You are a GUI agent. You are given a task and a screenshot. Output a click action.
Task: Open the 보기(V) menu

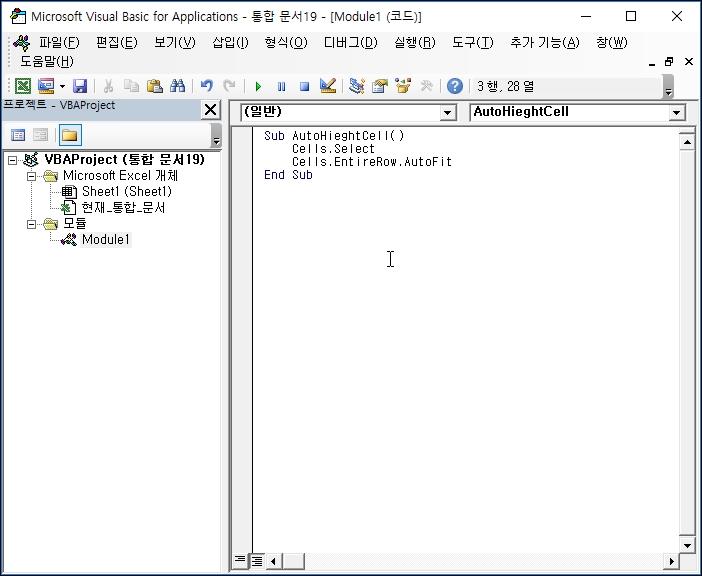(175, 43)
